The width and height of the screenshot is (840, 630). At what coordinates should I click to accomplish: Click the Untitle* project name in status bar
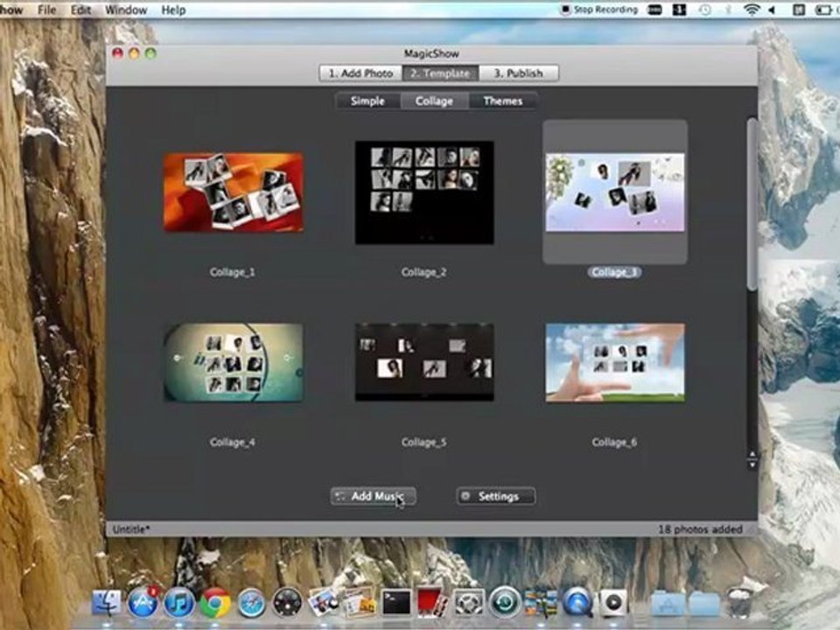131,529
